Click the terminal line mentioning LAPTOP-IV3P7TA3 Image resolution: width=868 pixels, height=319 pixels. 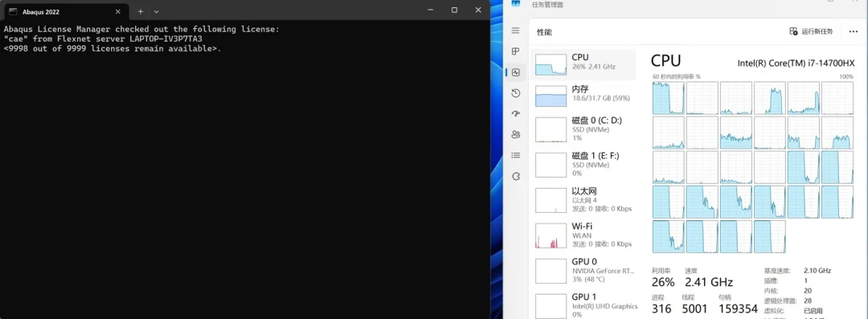click(x=103, y=39)
